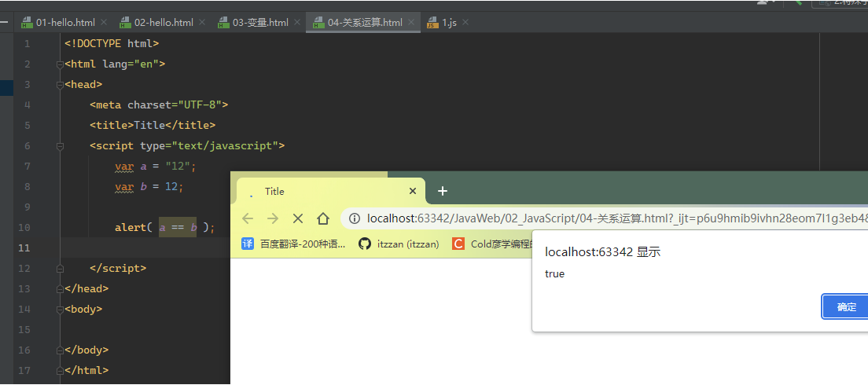Click the alert message text true
868x385 pixels.
554,273
